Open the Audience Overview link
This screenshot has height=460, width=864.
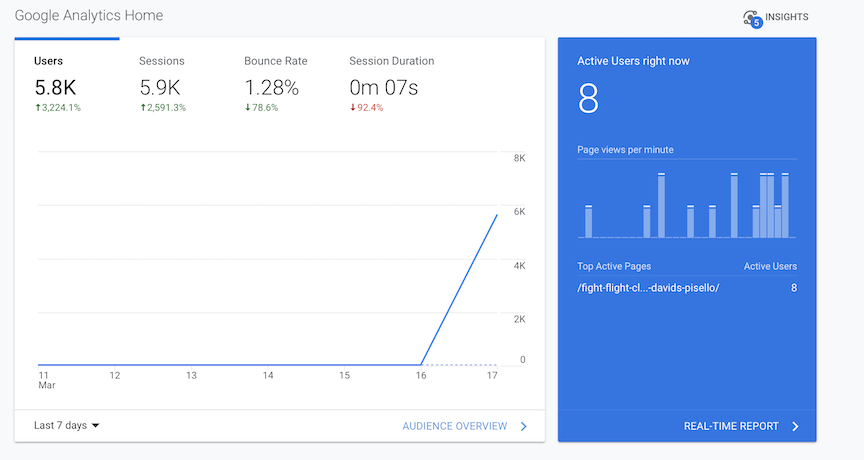[454, 426]
